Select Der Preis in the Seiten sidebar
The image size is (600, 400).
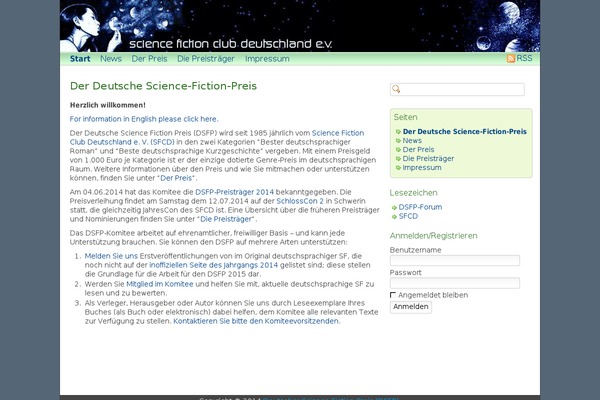[x=418, y=150]
